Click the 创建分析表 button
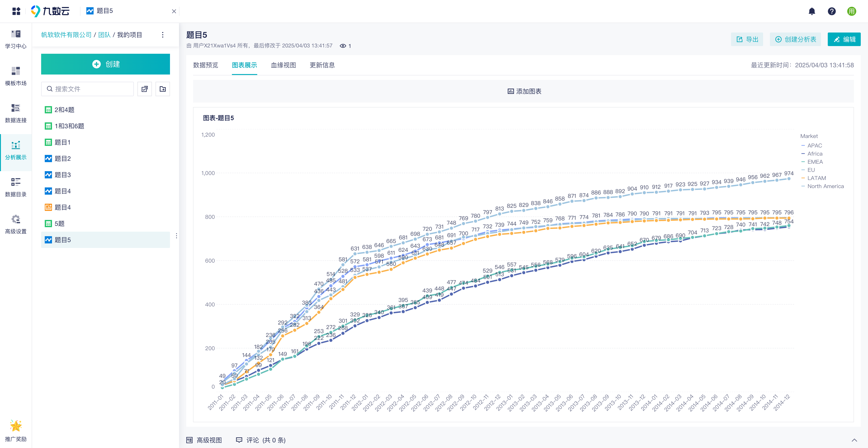 point(796,39)
